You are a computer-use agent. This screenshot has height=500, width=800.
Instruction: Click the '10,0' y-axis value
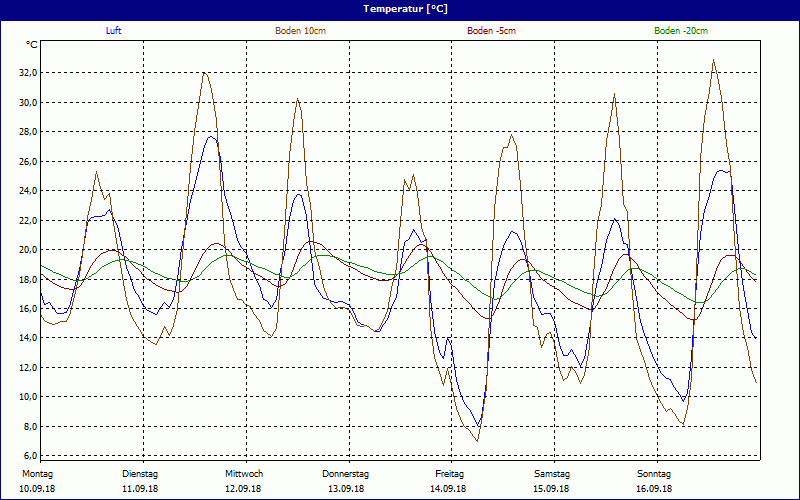28,397
